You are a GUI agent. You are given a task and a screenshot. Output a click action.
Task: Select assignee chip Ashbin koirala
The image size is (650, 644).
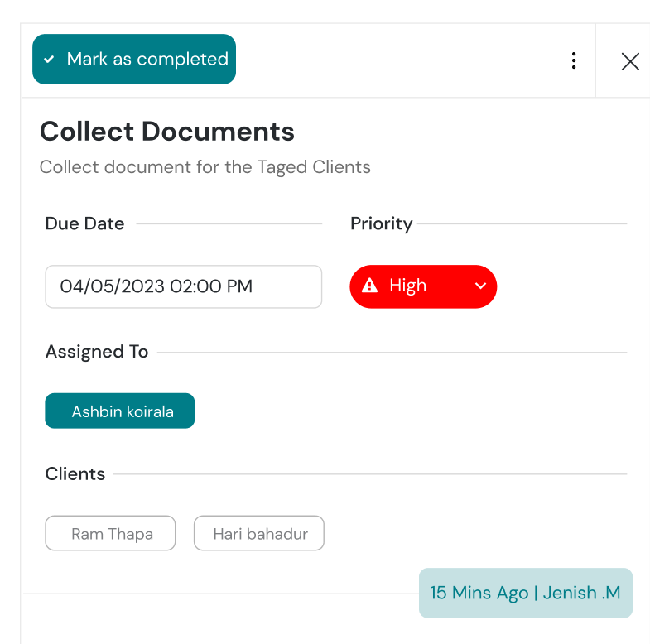(x=120, y=411)
